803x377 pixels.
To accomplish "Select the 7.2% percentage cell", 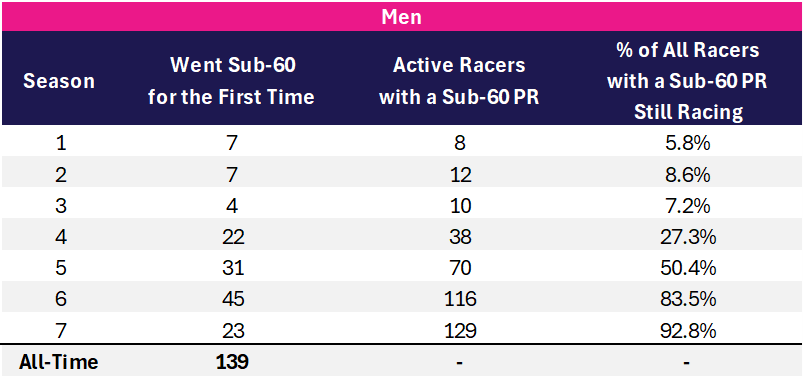I will [x=687, y=206].
